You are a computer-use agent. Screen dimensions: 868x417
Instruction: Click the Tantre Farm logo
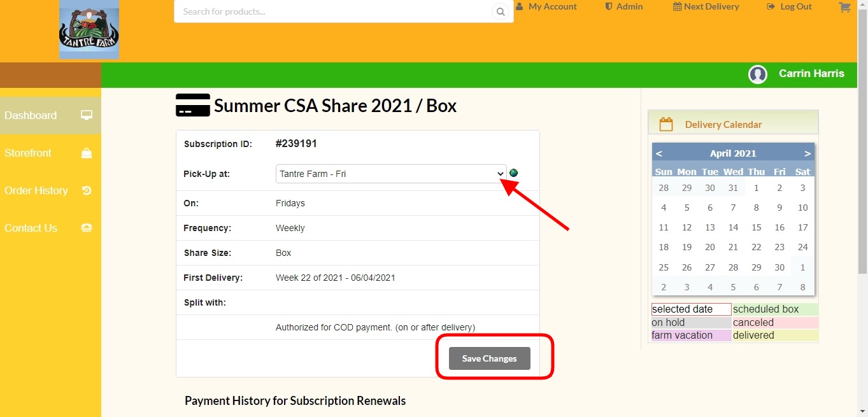pyautogui.click(x=89, y=29)
